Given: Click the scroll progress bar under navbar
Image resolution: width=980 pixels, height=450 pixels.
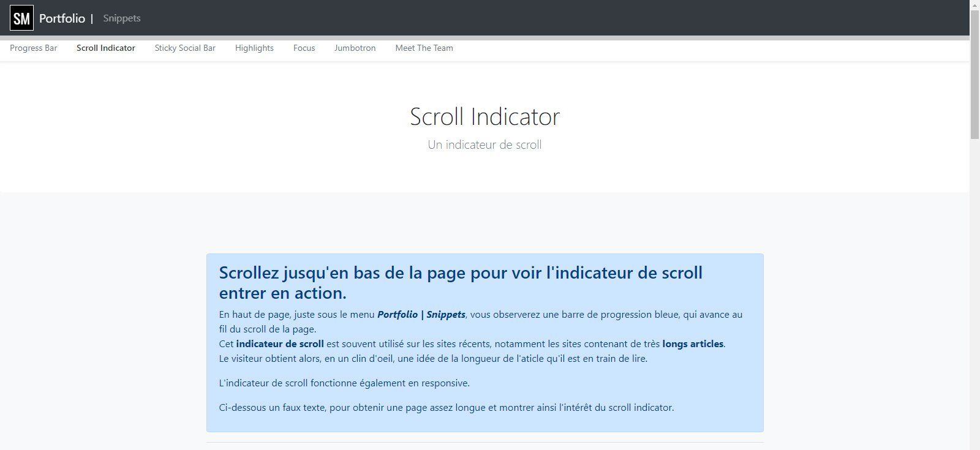Looking at the screenshot, I should click(x=484, y=38).
